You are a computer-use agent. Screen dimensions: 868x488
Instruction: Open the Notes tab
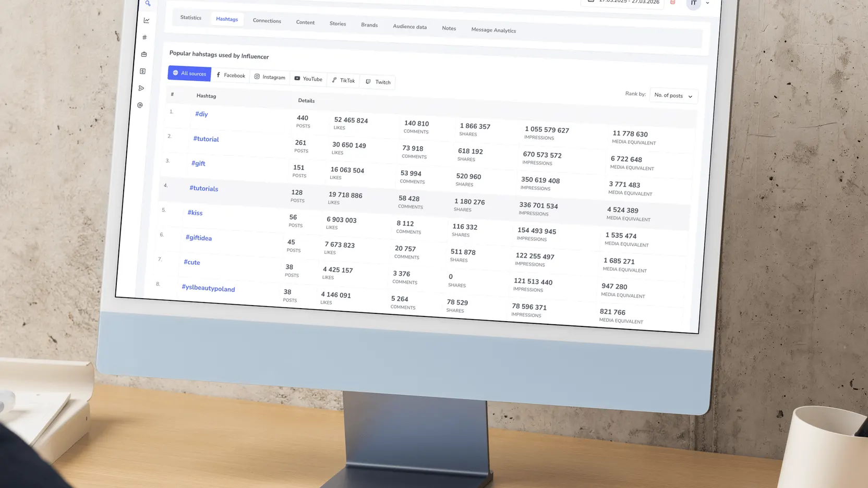[x=449, y=28]
